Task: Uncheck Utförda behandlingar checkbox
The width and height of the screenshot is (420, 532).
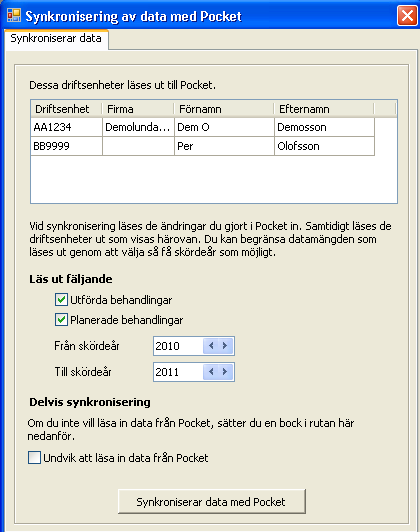Action: [61, 300]
